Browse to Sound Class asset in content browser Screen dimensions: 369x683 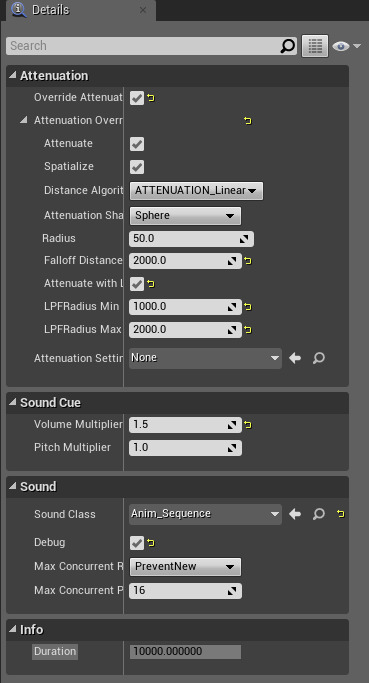pyautogui.click(x=319, y=514)
